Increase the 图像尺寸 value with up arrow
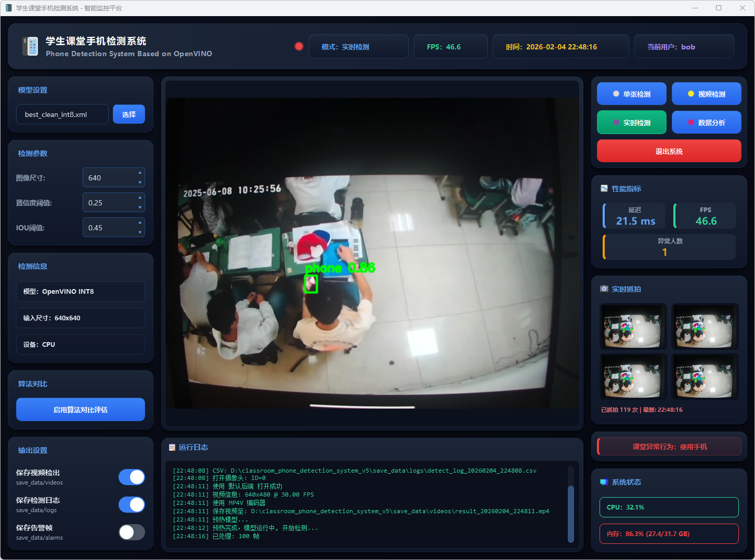This screenshot has width=755, height=560. (x=140, y=173)
